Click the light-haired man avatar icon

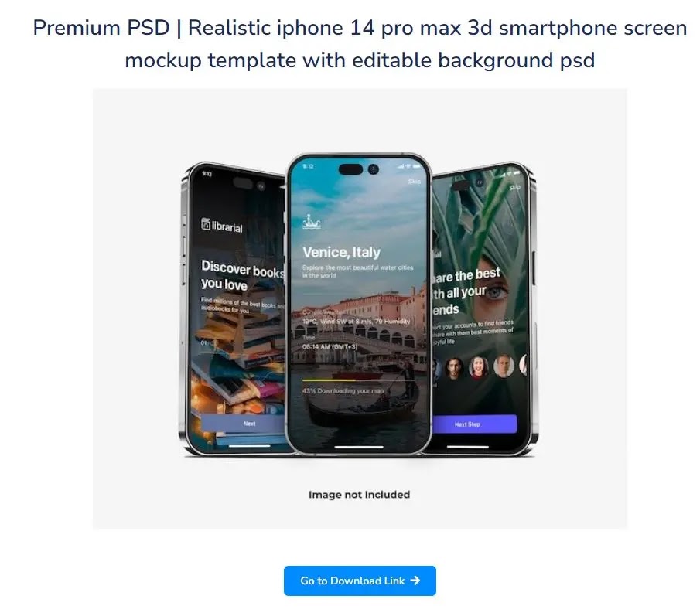(x=504, y=366)
